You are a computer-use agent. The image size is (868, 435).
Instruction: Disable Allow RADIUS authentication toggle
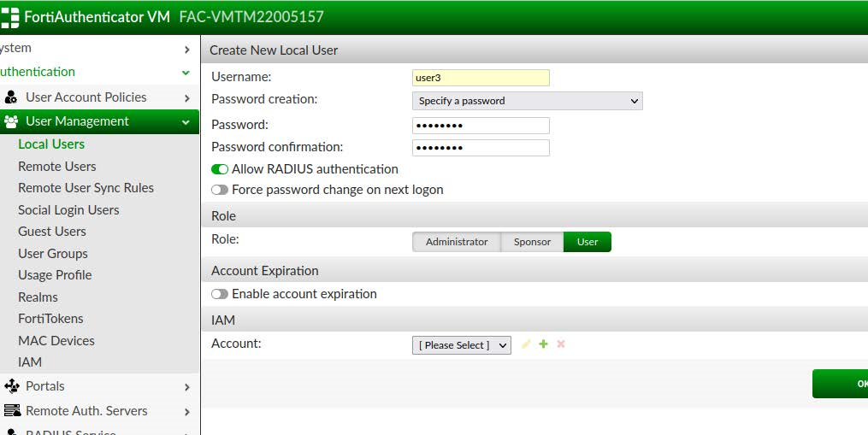pyautogui.click(x=220, y=169)
